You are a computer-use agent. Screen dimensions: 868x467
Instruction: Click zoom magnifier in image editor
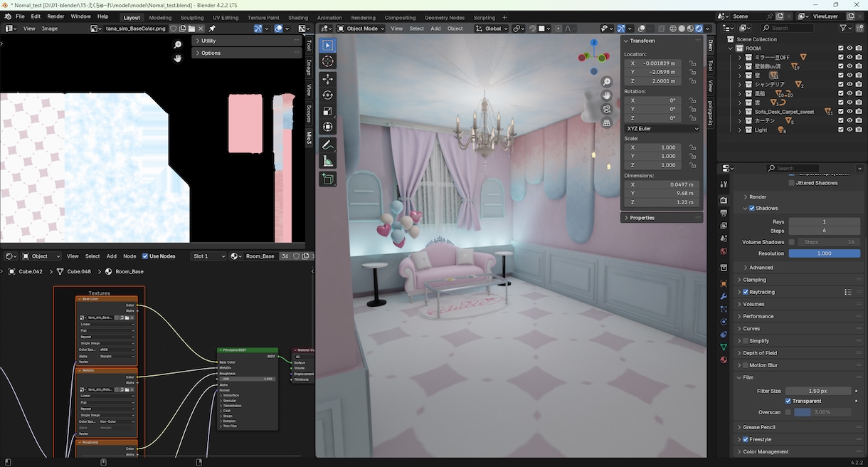point(178,45)
